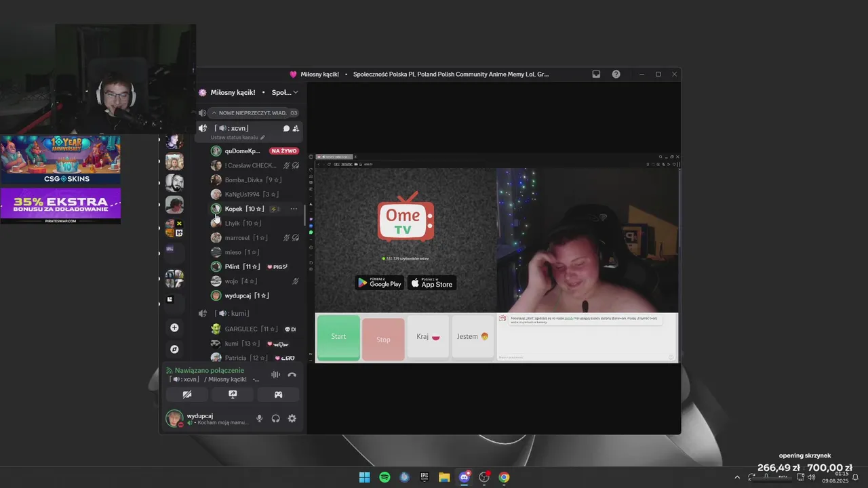This screenshot has height=488, width=868.
Task: Select user P4int in voice list
Action: [242, 267]
